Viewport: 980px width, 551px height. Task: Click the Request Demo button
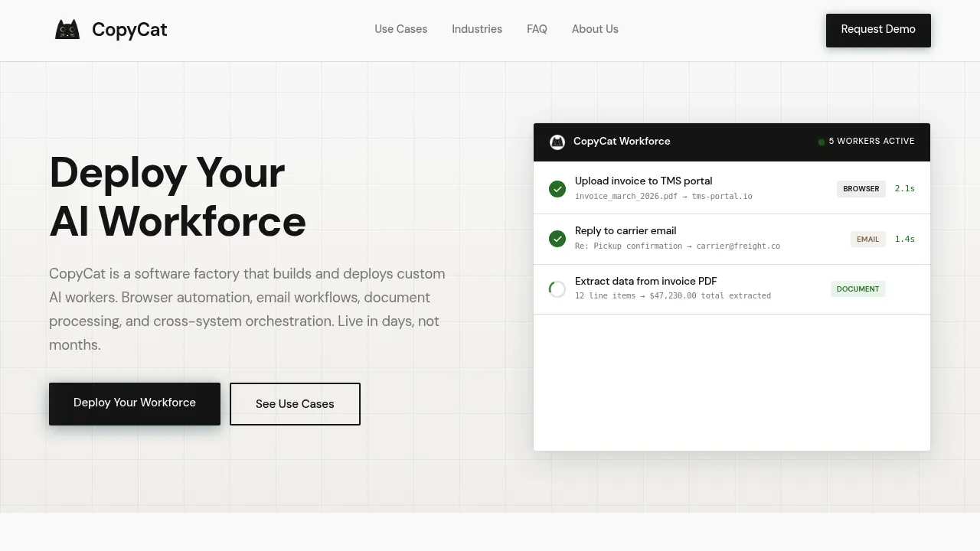[878, 30]
